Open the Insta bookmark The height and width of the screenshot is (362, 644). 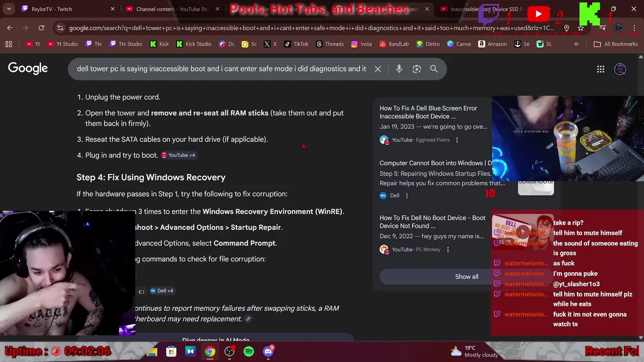pos(361,44)
